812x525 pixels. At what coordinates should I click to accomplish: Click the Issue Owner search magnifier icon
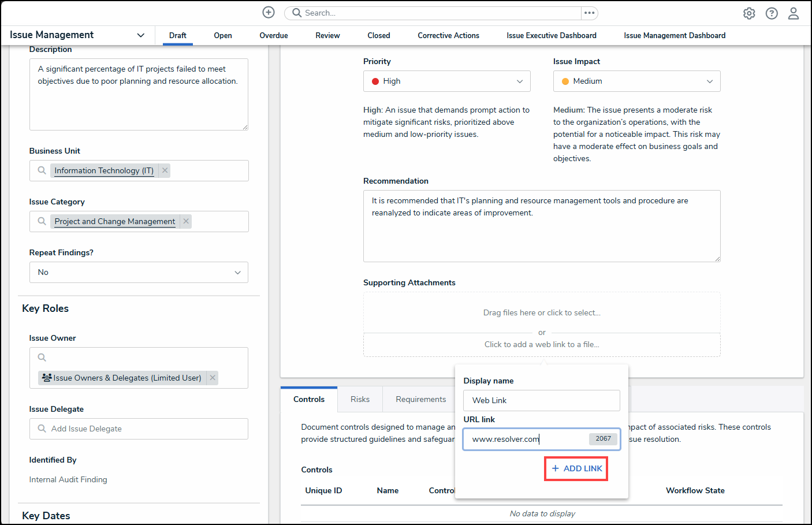click(42, 358)
